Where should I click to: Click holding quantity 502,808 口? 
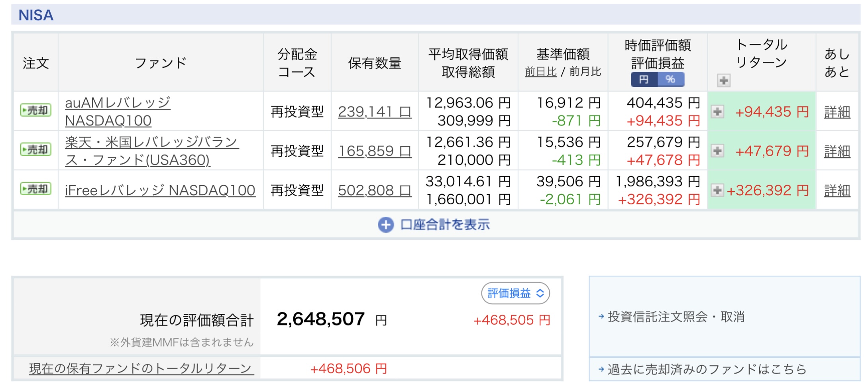[374, 190]
